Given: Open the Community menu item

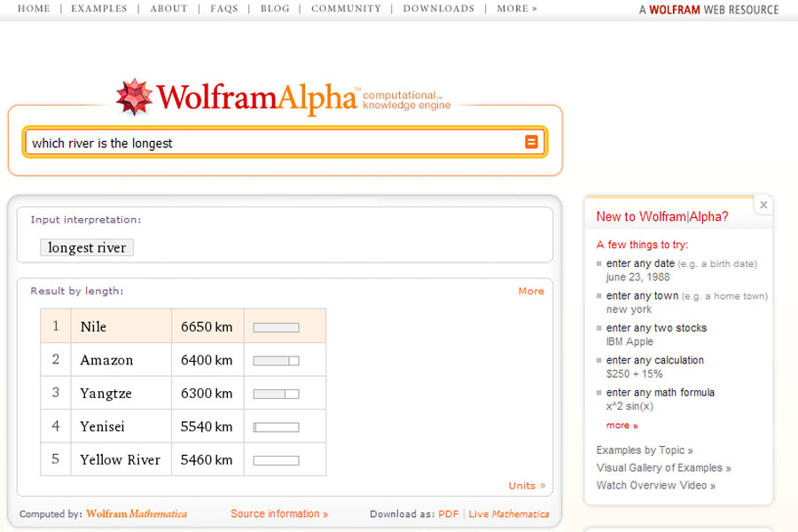Looking at the screenshot, I should coord(344,8).
